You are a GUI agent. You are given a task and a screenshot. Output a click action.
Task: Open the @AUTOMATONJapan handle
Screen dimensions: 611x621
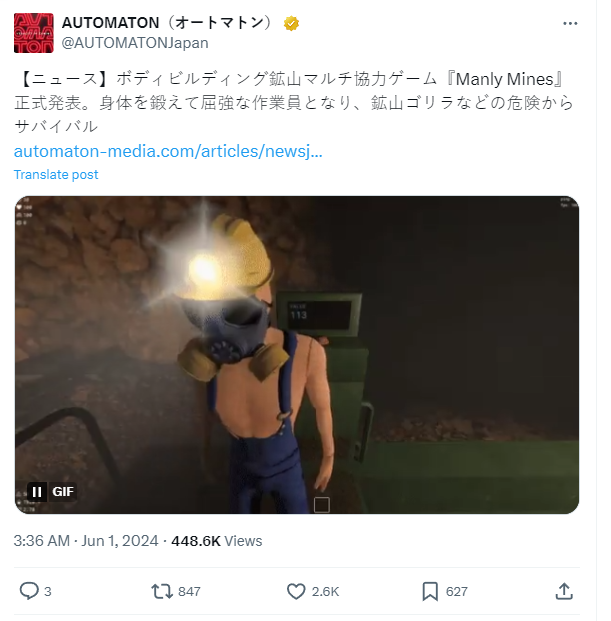135,43
